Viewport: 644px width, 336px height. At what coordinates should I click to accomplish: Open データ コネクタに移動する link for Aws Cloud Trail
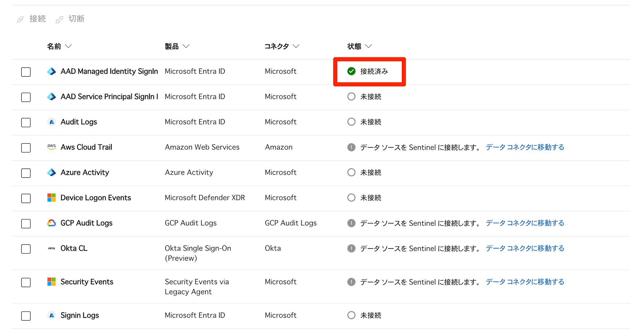click(x=525, y=147)
